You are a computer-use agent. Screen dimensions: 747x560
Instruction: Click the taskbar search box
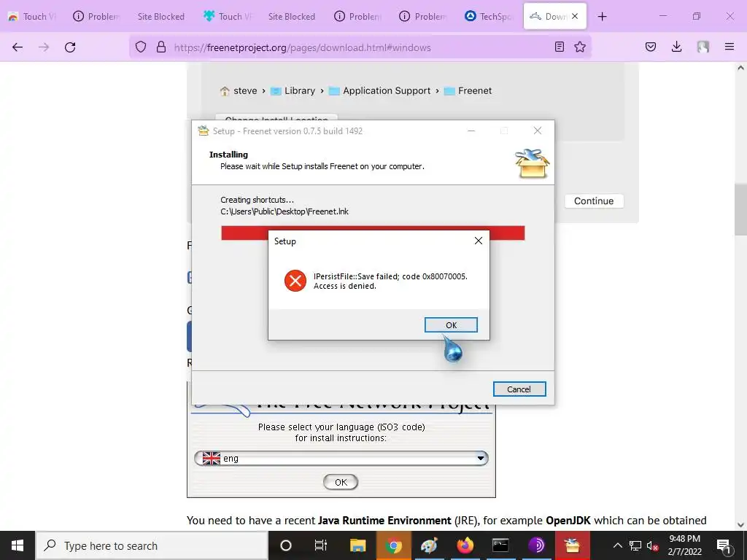[x=152, y=545]
